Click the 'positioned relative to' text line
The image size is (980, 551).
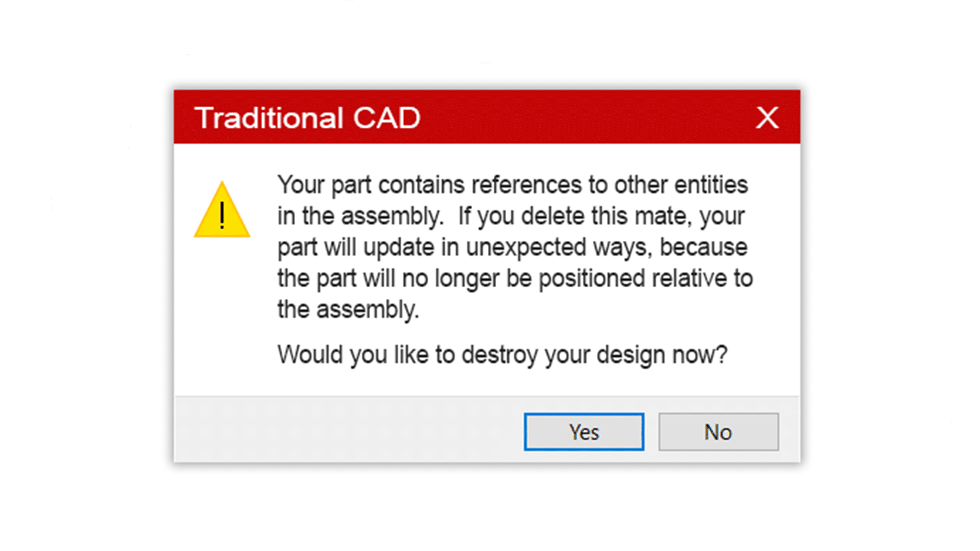tap(515, 278)
